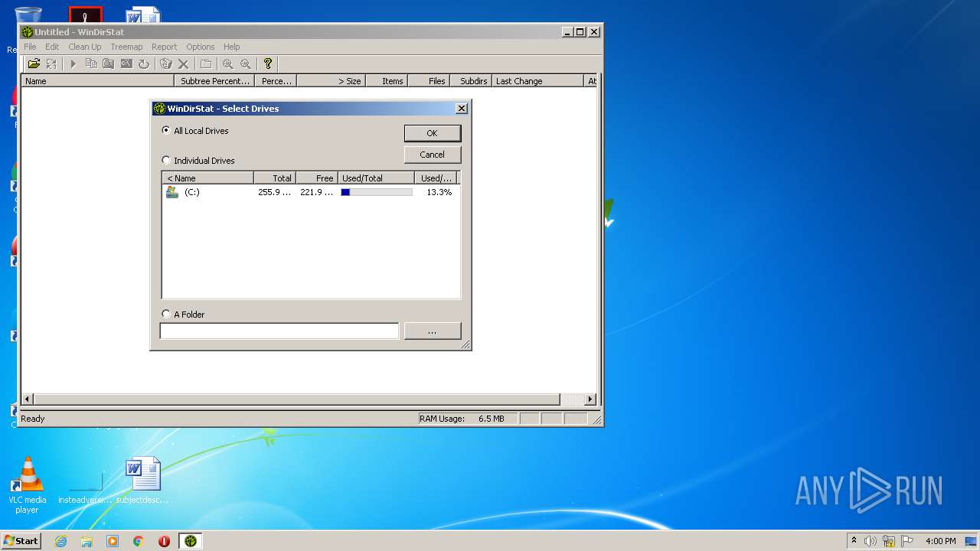This screenshot has height=551, width=980.
Task: Open the VLC media player desktop shortcut
Action: point(28,485)
